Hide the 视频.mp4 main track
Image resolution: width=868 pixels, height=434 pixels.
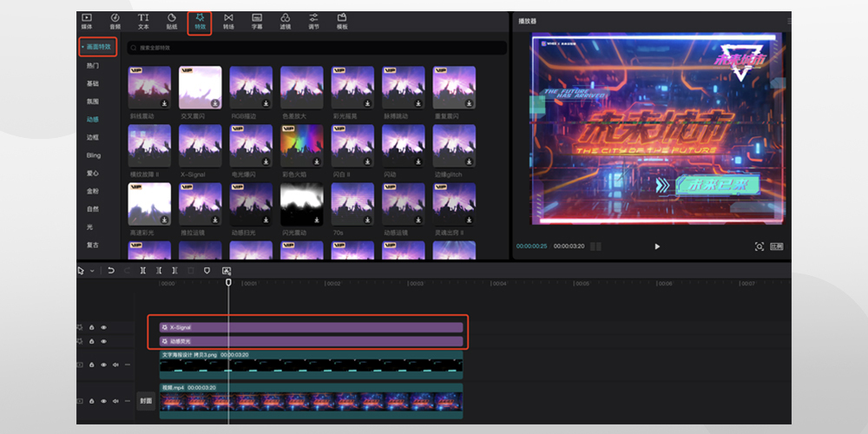click(103, 401)
